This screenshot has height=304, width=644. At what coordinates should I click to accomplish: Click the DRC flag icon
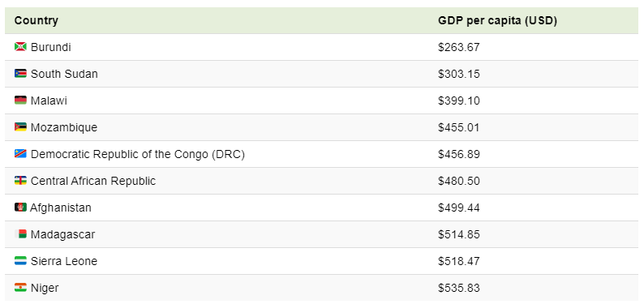[20, 154]
